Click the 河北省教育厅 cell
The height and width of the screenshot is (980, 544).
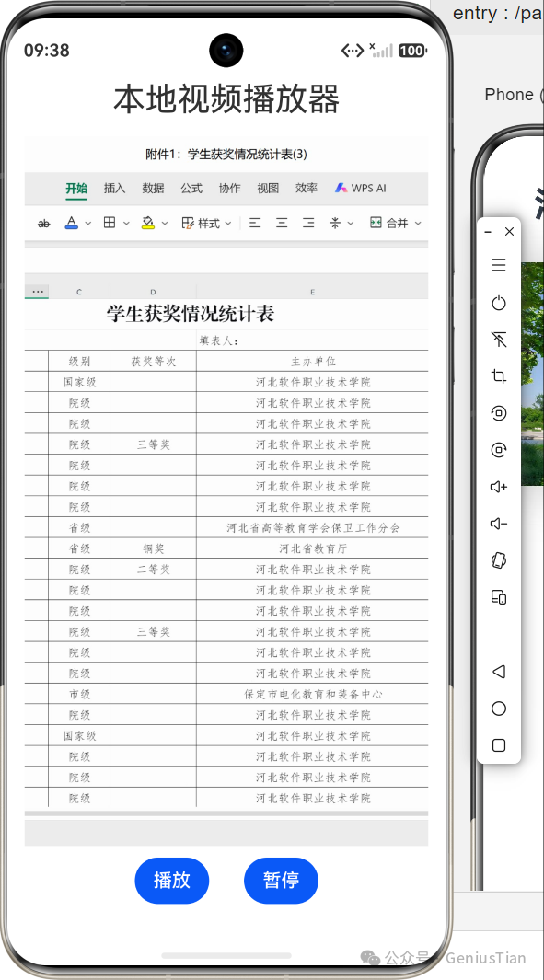point(313,548)
